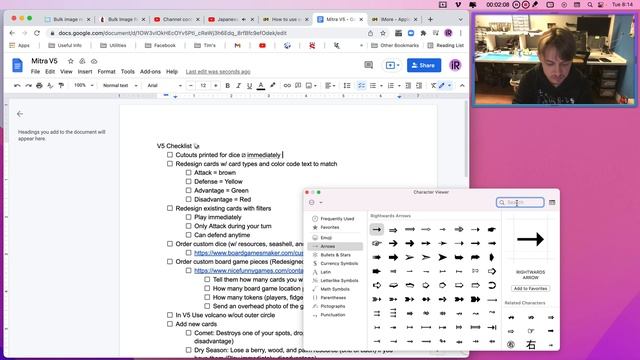Check the 'Defense = Yellow' checkbox
Screen dimensions: 640x360
pos(189,182)
